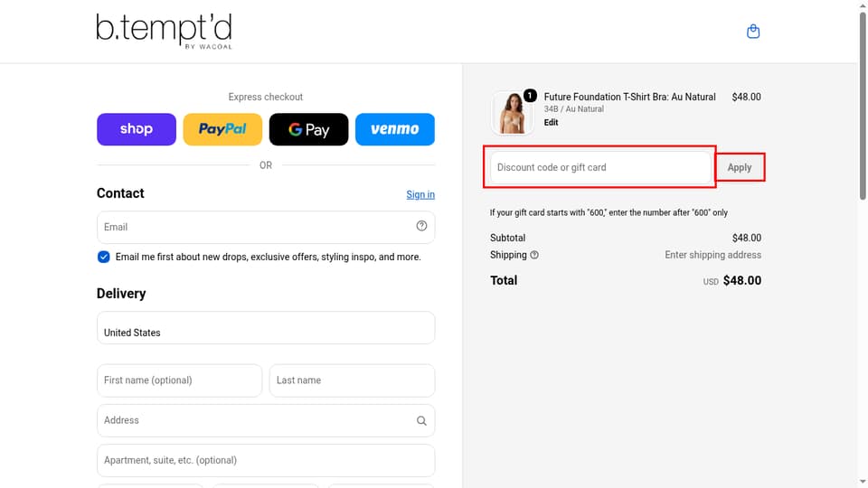
Task: Follow the Sign in link
Action: tap(420, 195)
